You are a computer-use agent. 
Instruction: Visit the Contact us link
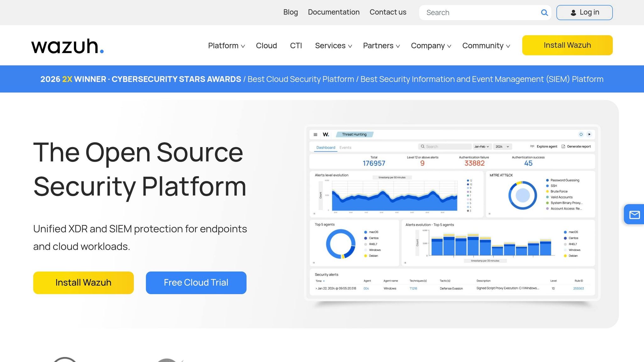(x=388, y=12)
